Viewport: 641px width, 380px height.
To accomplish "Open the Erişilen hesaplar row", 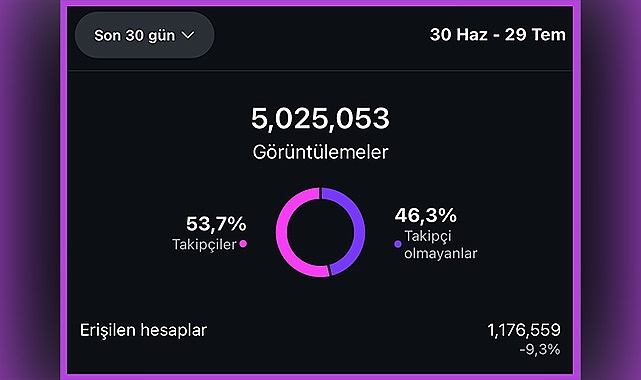I will (x=320, y=339).
